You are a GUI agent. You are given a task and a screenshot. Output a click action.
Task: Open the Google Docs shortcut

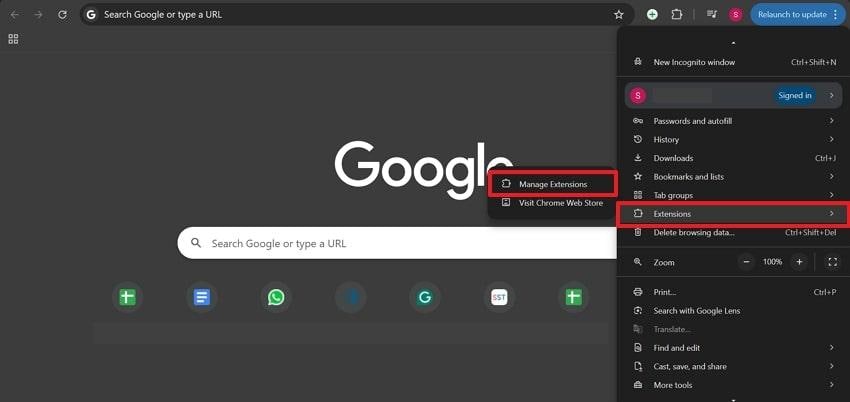pos(202,297)
